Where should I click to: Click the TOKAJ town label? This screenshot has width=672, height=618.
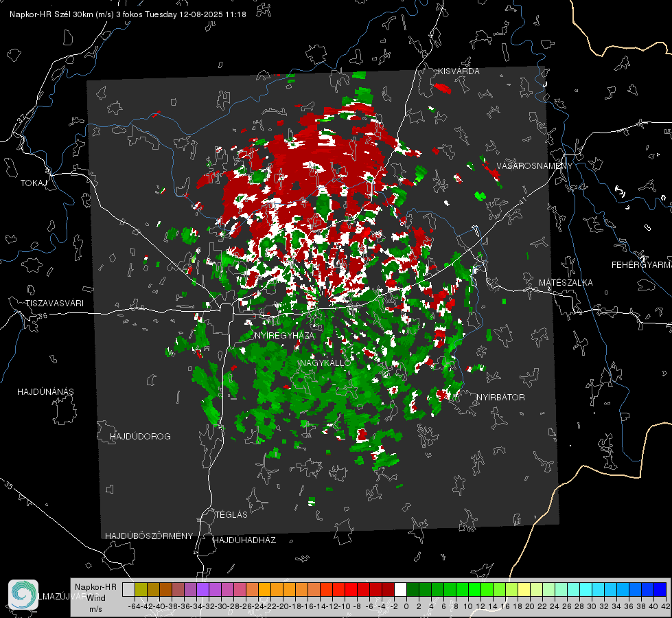[34, 183]
